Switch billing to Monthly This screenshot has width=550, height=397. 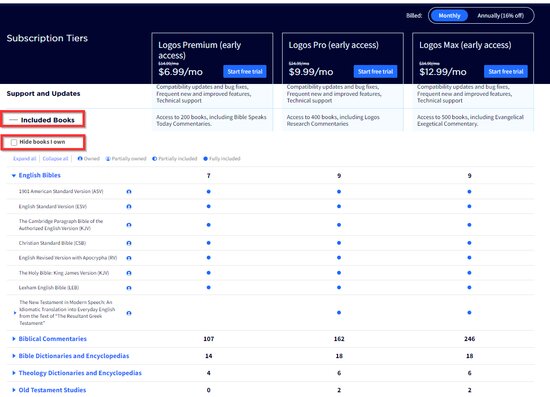[x=449, y=15]
